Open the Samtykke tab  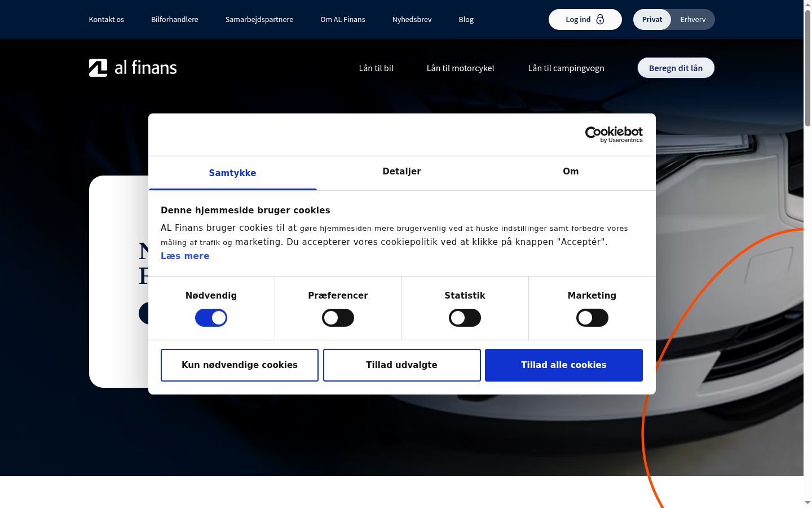tap(232, 173)
